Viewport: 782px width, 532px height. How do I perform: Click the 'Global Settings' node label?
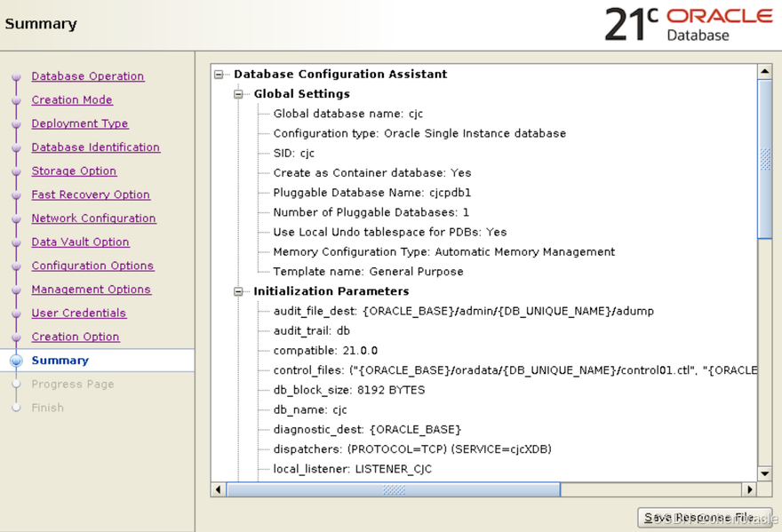(x=302, y=94)
